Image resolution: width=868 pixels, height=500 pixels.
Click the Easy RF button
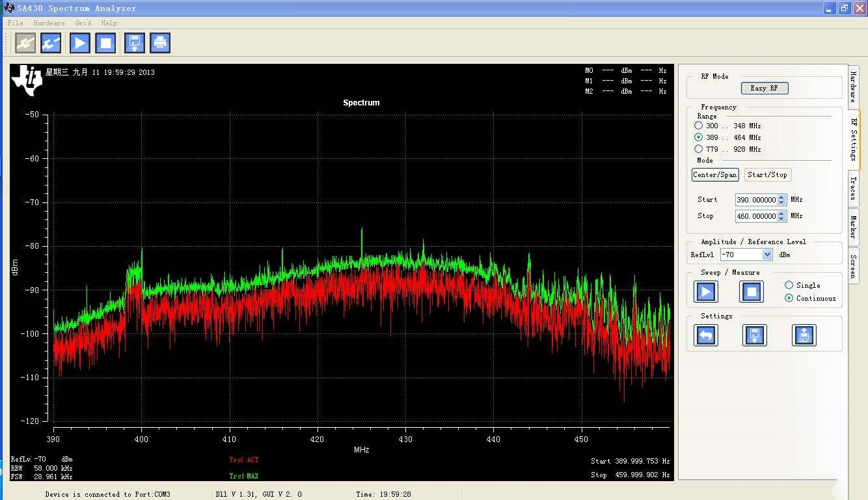pos(764,88)
